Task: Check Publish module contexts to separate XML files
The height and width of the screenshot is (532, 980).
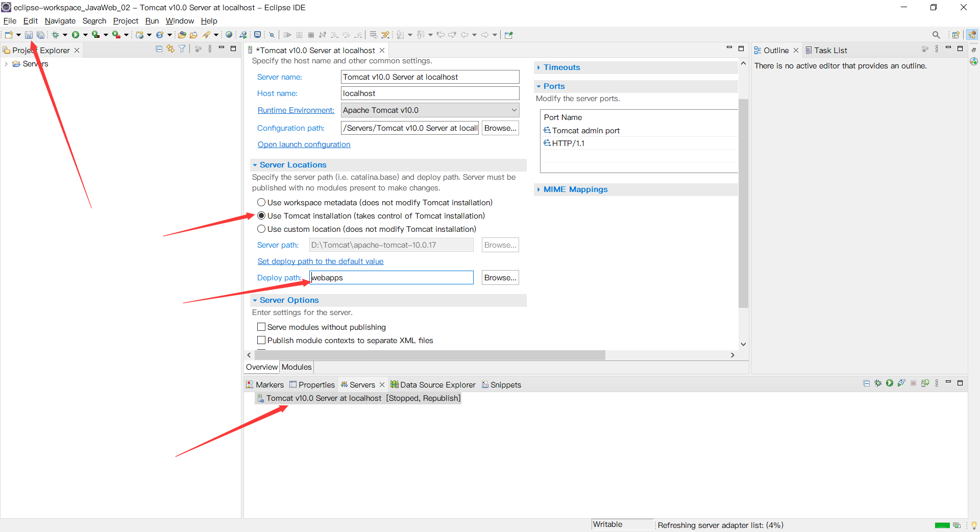Action: tap(261, 340)
